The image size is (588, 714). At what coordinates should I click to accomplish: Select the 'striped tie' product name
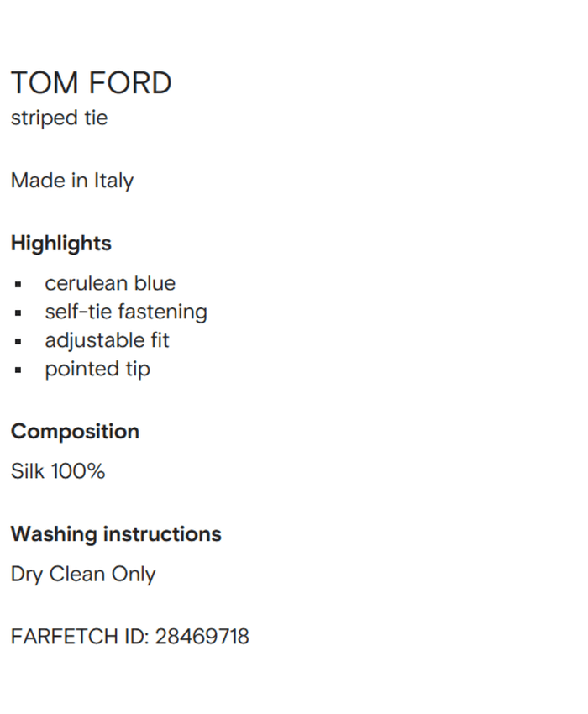coord(59,118)
